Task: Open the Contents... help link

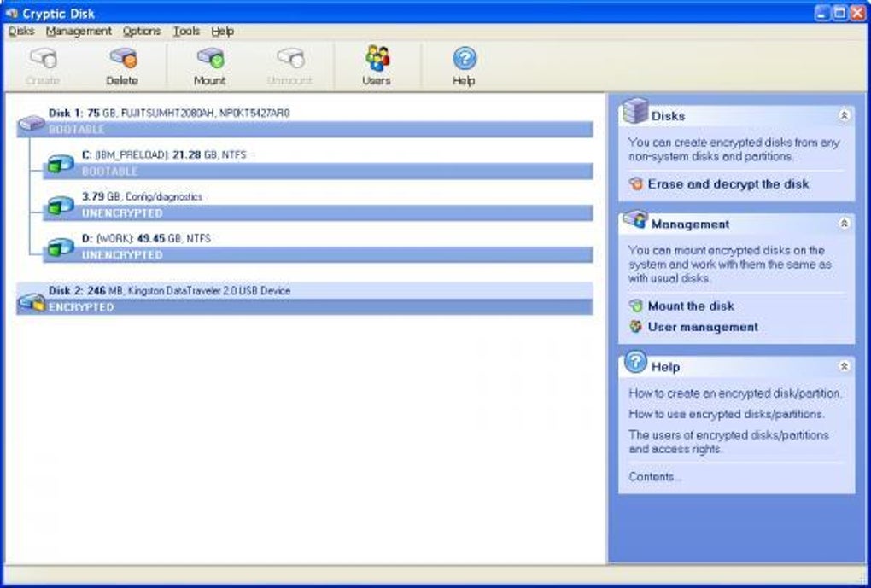Action: click(x=655, y=476)
